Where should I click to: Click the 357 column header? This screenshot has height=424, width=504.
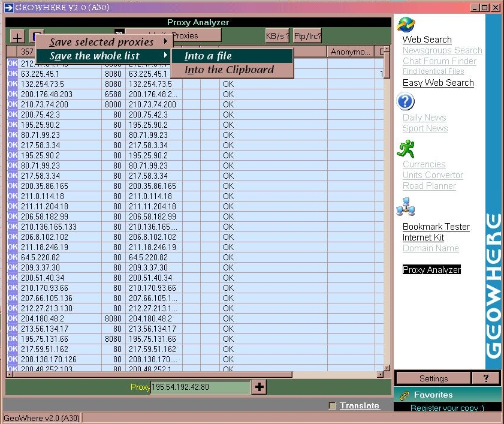(x=27, y=52)
